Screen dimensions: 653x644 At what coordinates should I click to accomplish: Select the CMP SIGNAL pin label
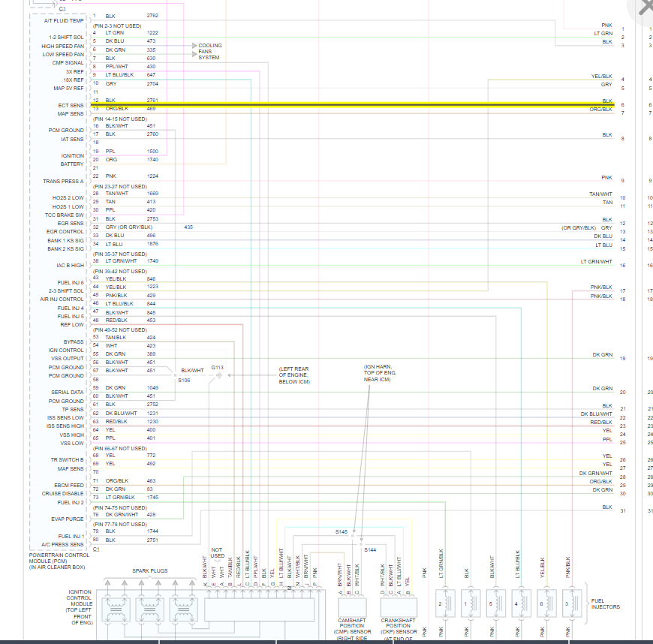point(68,63)
